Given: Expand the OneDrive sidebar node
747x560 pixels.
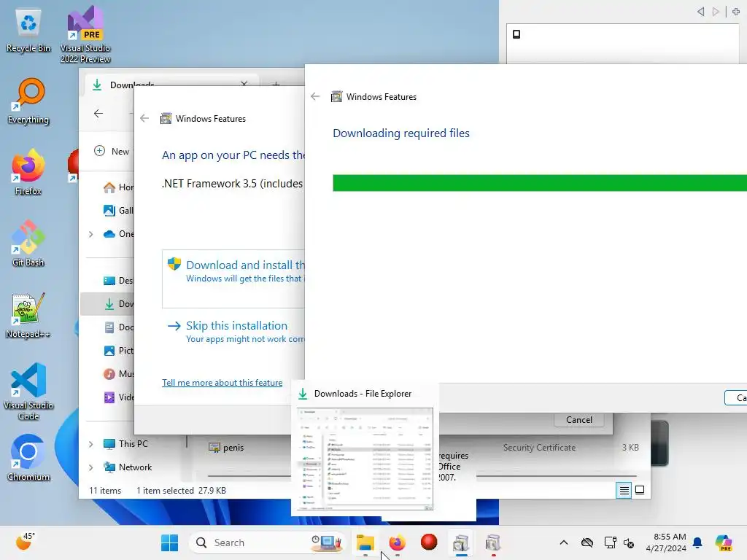Looking at the screenshot, I should coord(91,234).
